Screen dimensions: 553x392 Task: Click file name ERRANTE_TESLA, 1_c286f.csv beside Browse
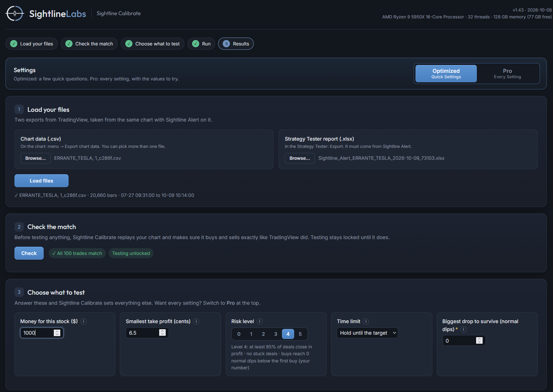pyautogui.click(x=87, y=158)
